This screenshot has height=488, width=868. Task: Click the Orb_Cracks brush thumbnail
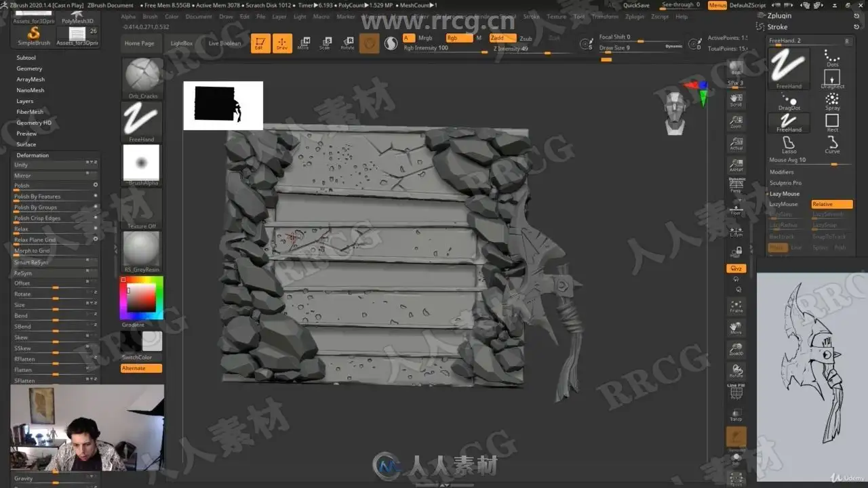[x=142, y=79]
